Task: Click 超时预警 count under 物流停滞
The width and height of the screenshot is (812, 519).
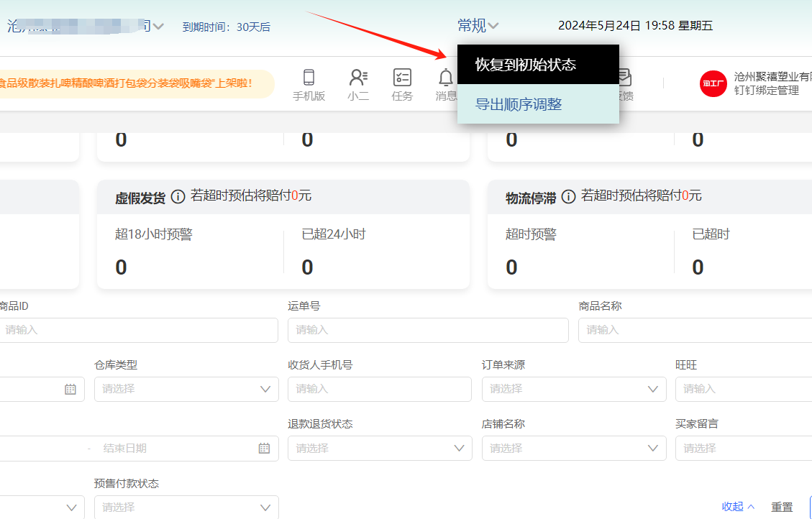Action: (x=511, y=267)
